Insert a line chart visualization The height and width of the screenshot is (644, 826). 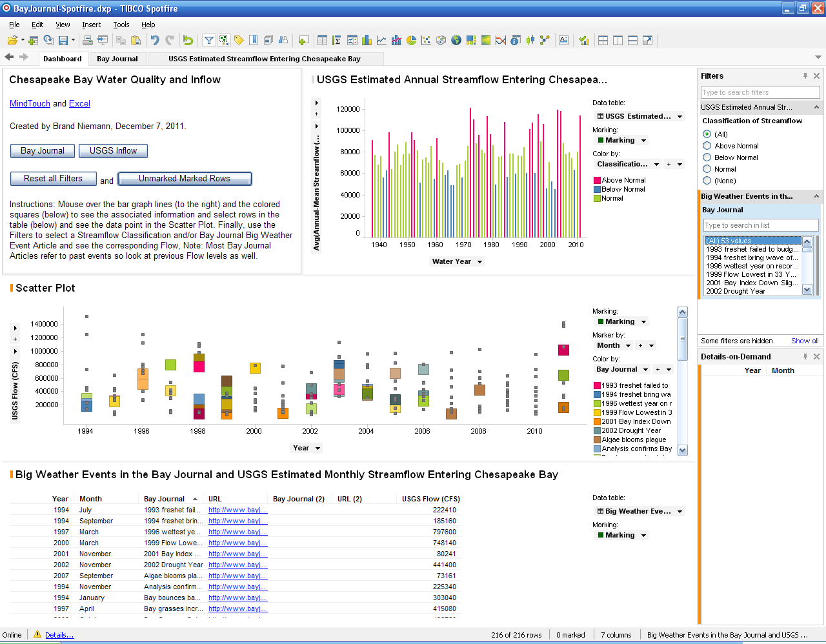(x=381, y=41)
